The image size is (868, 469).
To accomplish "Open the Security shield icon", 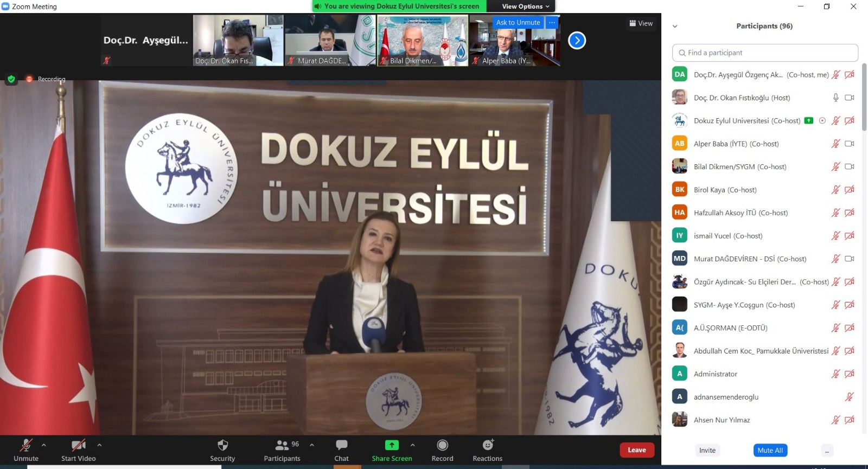I will pos(222,446).
